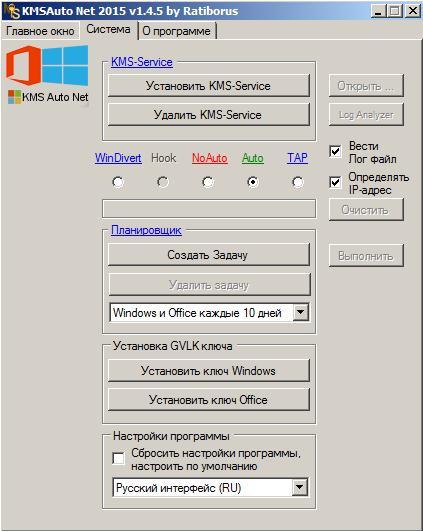Click the Очистить button

pyautogui.click(x=366, y=210)
